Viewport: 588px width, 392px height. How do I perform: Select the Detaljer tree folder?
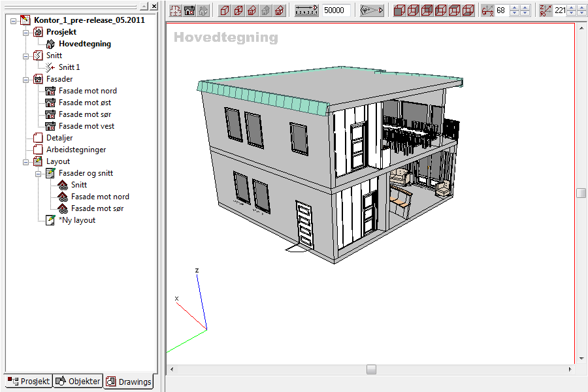click(59, 138)
